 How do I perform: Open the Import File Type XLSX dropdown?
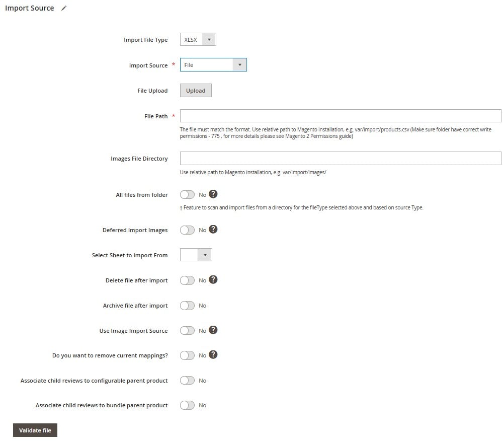coord(198,40)
